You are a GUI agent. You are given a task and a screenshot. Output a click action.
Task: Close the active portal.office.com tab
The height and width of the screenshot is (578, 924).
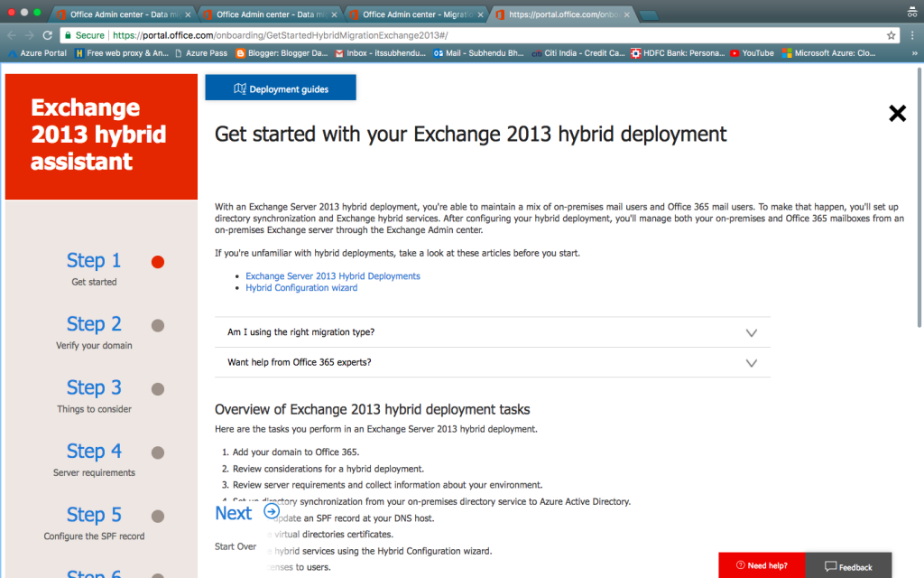(626, 14)
